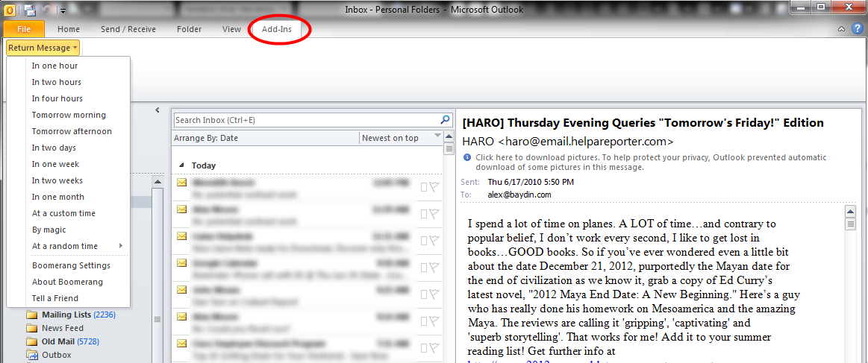Flag the third message under Today

(434, 240)
